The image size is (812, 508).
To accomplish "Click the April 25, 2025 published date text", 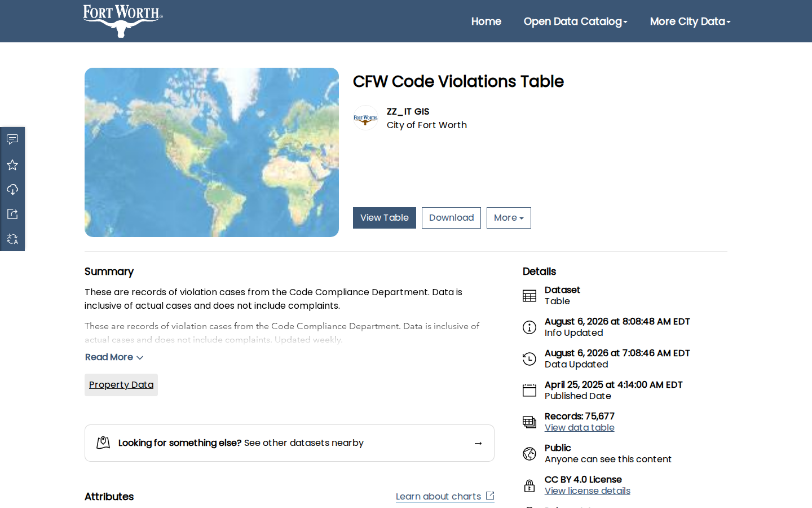I will pos(614,385).
